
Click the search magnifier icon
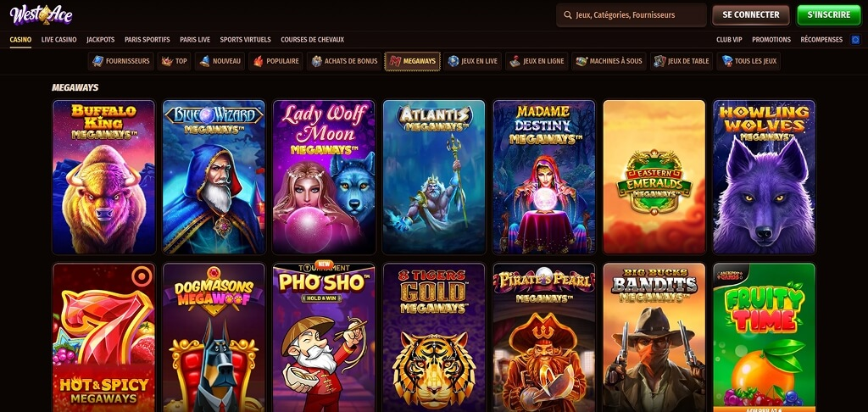click(567, 15)
